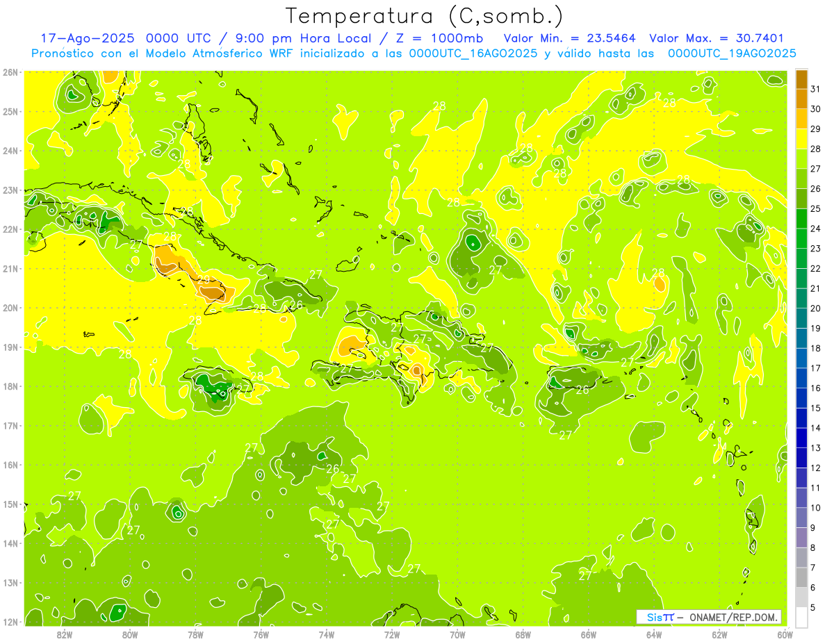Pick the legend swatch between 27 and 28
Image resolution: width=834 pixels, height=644 pixels.
click(x=801, y=159)
